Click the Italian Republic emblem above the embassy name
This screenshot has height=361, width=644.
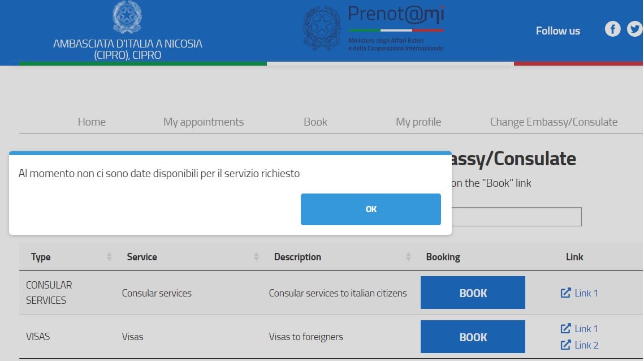point(127,17)
